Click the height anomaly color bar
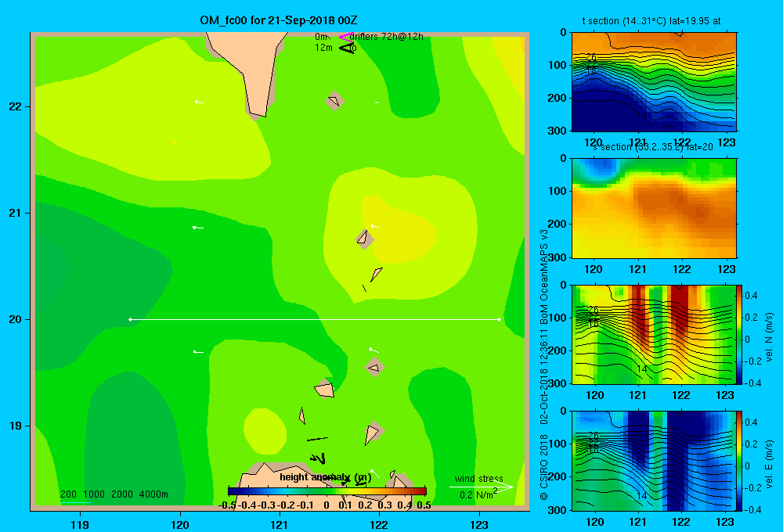 point(327,491)
